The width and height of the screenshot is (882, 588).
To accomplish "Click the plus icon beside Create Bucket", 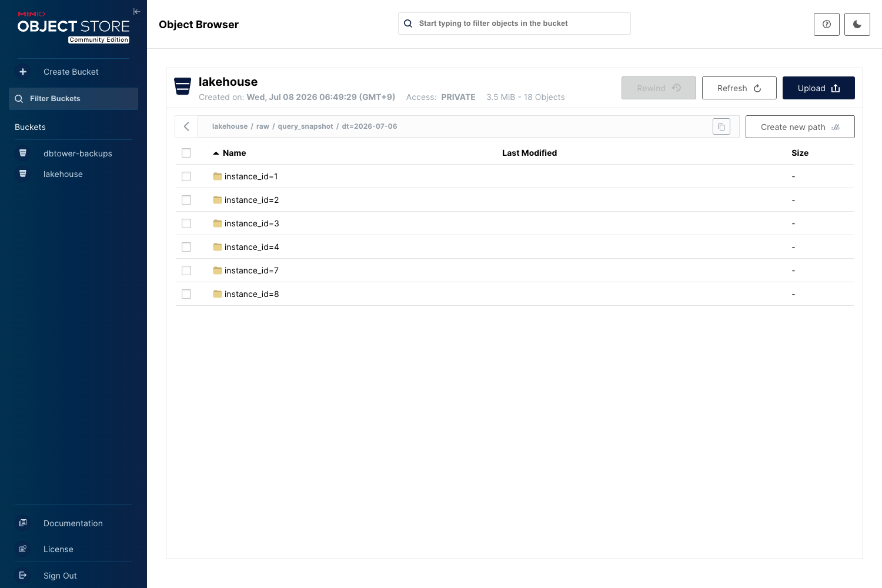I will [x=23, y=72].
